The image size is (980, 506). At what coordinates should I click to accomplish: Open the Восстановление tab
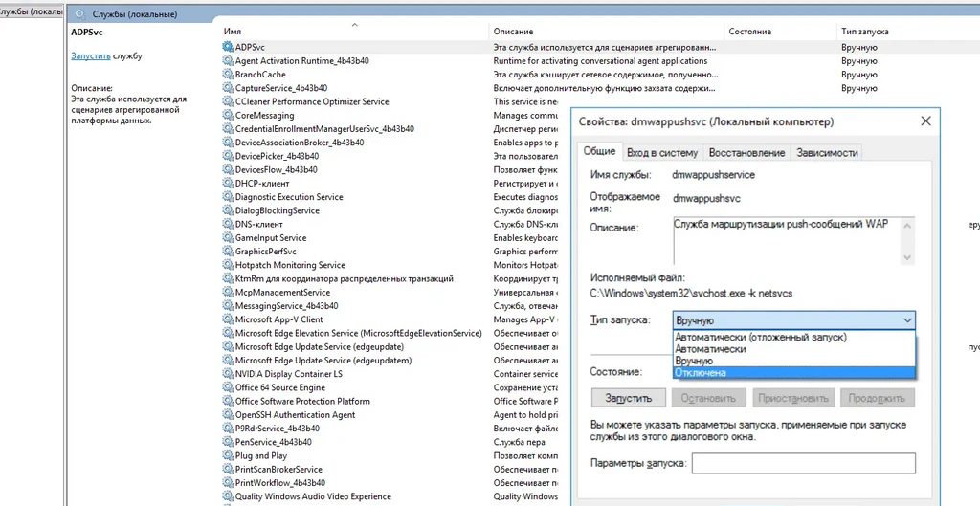[746, 153]
